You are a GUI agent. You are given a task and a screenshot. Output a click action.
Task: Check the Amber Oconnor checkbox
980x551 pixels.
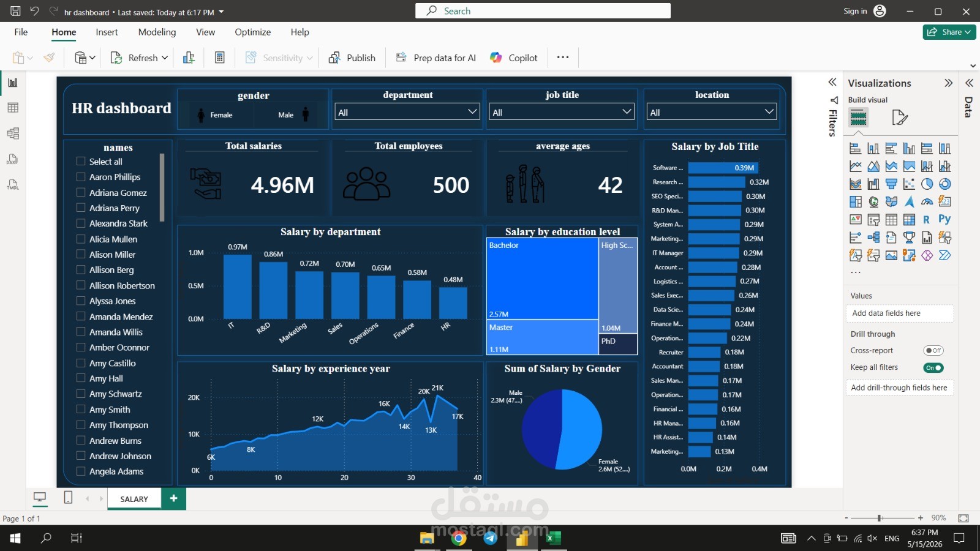pos(81,347)
